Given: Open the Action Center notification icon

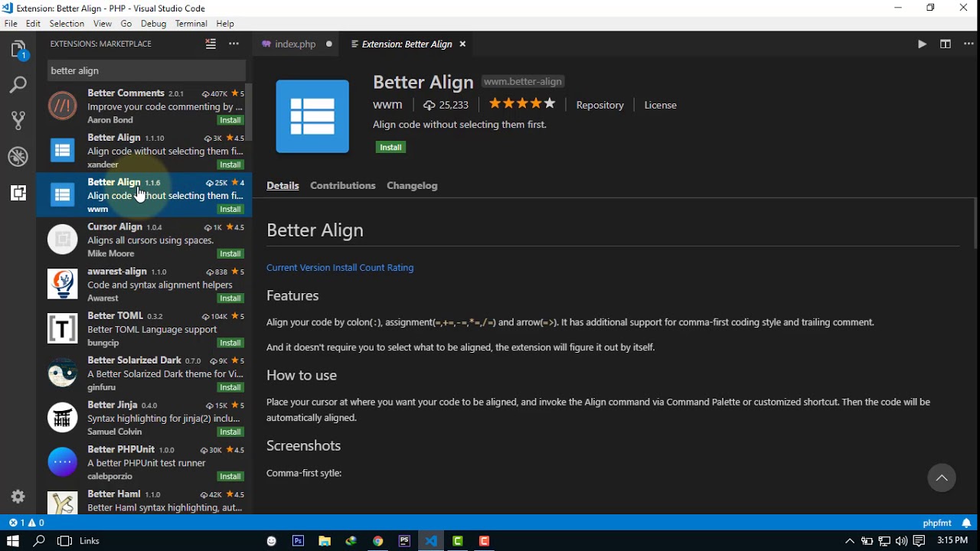Looking at the screenshot, I should tap(920, 541).
